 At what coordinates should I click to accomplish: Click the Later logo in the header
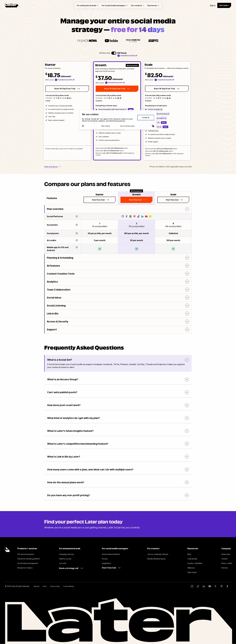click(x=12, y=5)
